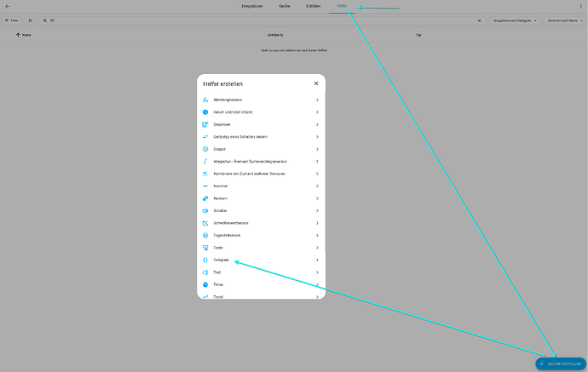Open the Filter button

tap(12, 20)
